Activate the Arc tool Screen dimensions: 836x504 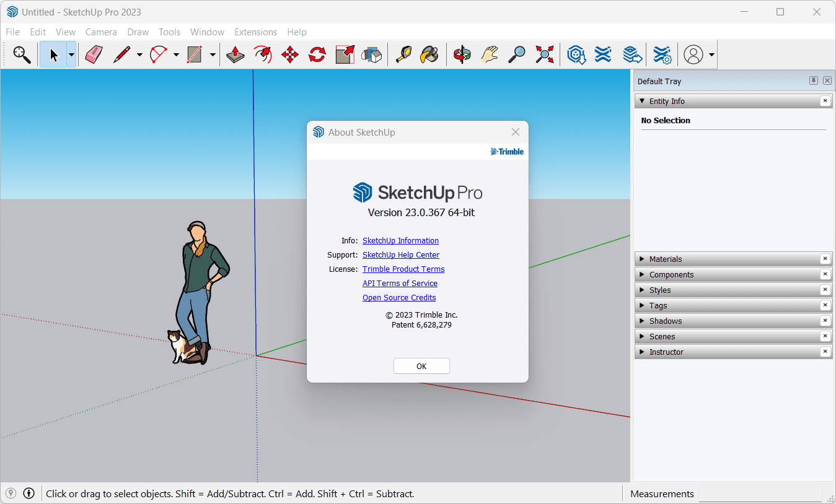[159, 55]
